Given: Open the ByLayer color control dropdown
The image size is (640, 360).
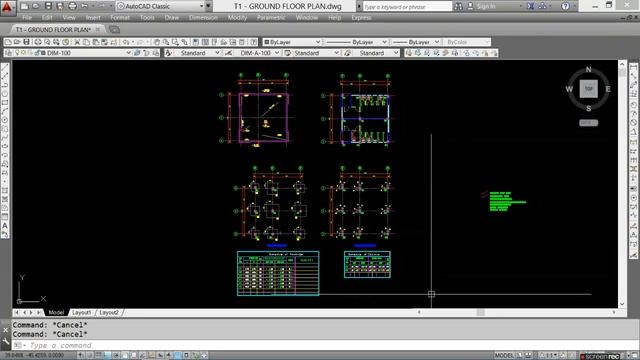Looking at the screenshot, I should pyautogui.click(x=318, y=42).
